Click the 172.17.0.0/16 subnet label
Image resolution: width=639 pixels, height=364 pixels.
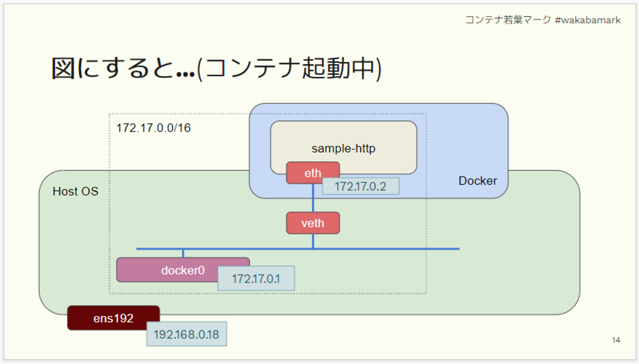click(x=153, y=128)
